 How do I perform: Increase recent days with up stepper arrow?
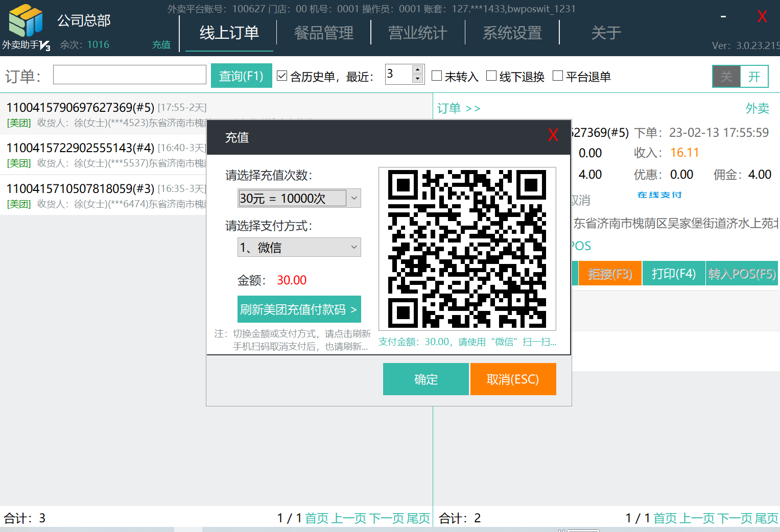(418, 69)
